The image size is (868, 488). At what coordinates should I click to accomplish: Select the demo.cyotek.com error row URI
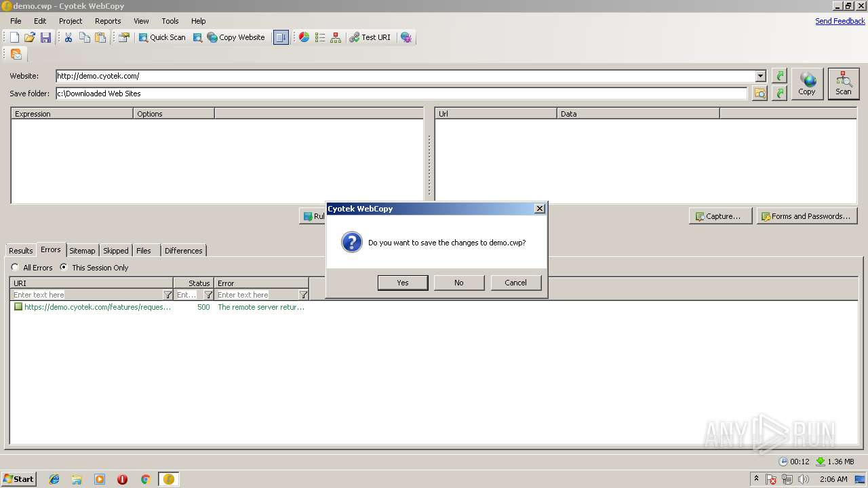click(x=98, y=307)
